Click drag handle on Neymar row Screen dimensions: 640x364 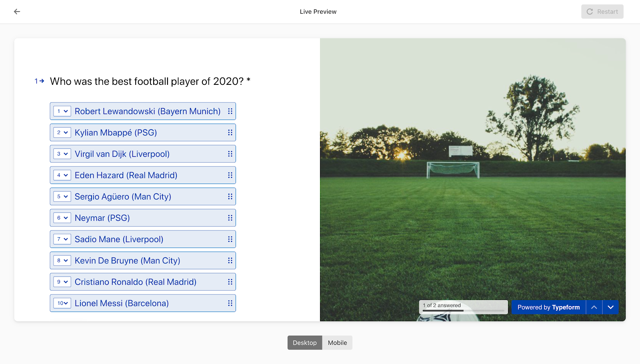tap(230, 218)
